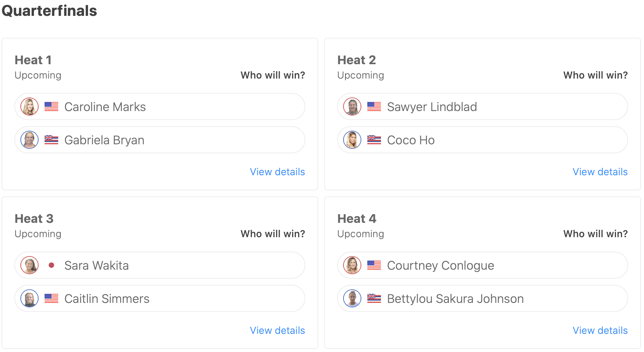Click the Japan flag beside Sara Wakita
Viewport: 644px width, 352px height.
(51, 265)
